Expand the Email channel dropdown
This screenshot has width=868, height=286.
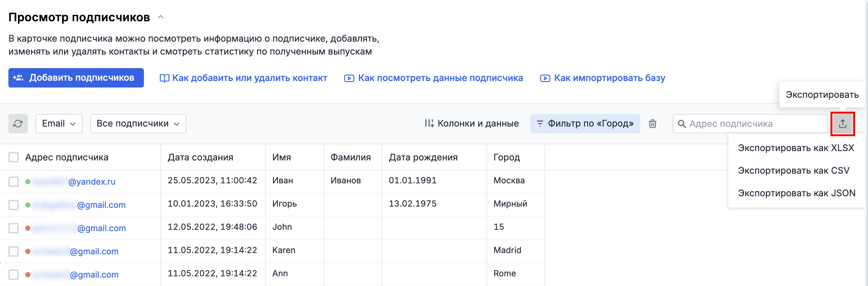59,124
